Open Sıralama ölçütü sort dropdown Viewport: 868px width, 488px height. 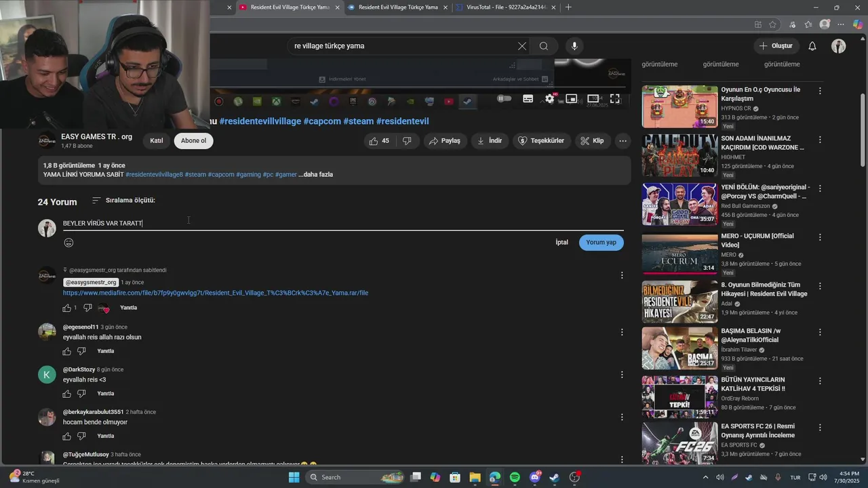pos(123,201)
